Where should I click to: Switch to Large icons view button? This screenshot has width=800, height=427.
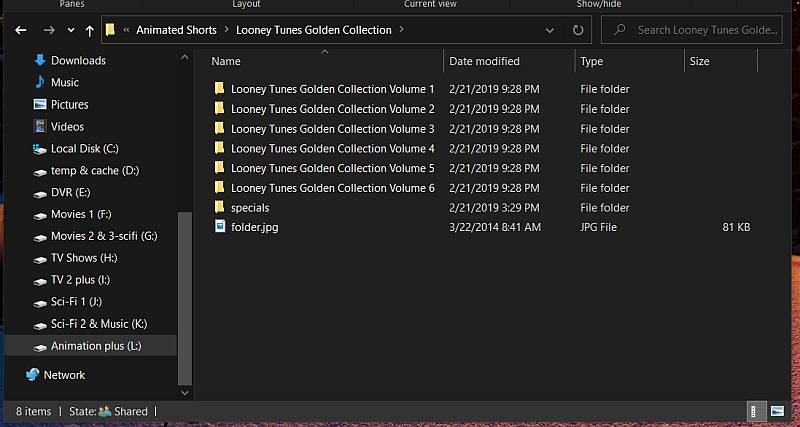[x=777, y=411]
